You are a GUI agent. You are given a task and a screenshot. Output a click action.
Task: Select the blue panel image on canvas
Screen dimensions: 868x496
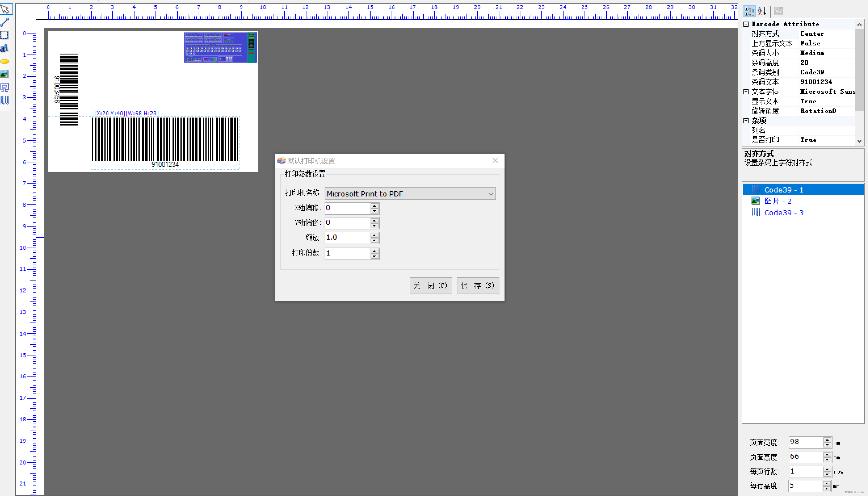click(x=220, y=48)
